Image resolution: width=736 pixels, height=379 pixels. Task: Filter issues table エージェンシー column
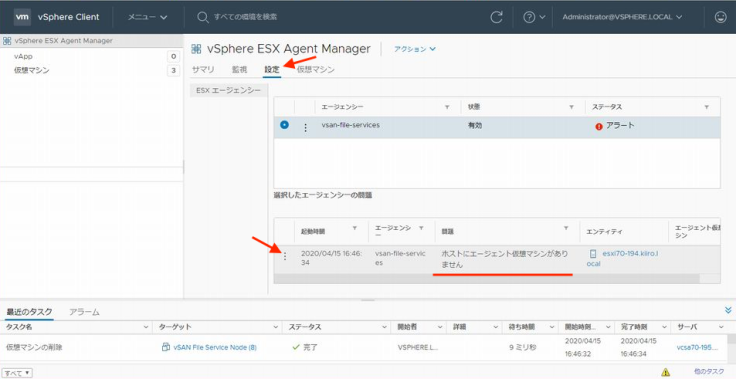[421, 228]
